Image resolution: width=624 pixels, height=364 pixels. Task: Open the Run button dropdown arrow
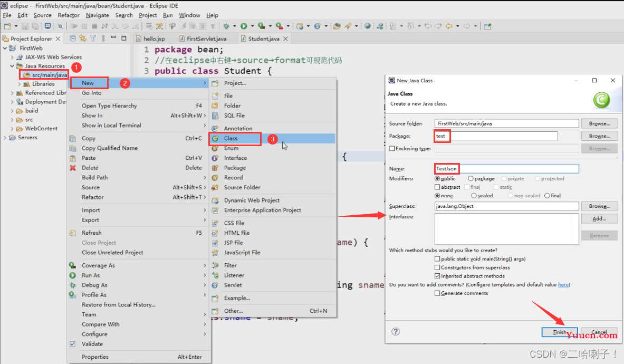252,26
